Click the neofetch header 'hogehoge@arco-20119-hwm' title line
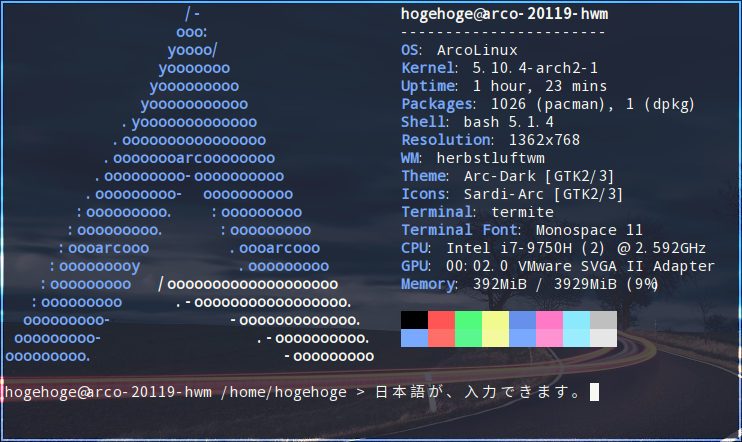Screen dimensions: 742x442 (504, 14)
